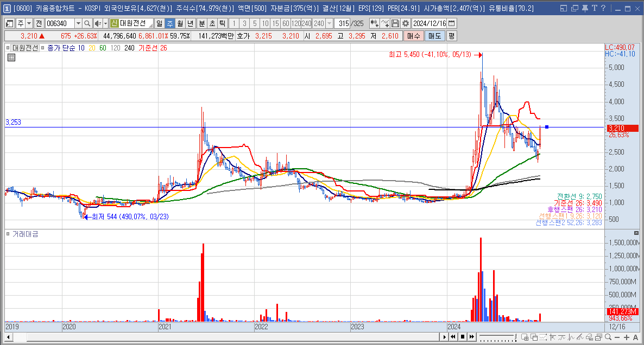Stop chart playback
The height and width of the screenshot is (345, 644).
463,337
